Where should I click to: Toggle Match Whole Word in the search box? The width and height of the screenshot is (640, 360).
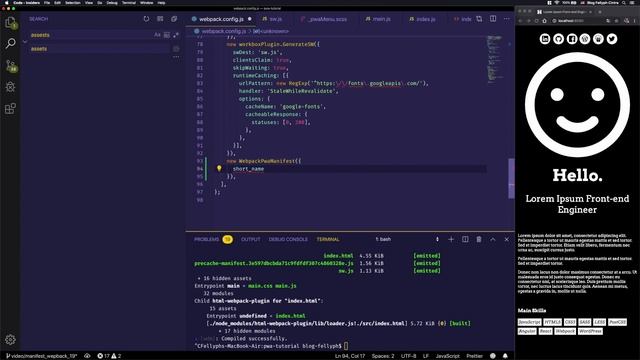click(x=167, y=35)
